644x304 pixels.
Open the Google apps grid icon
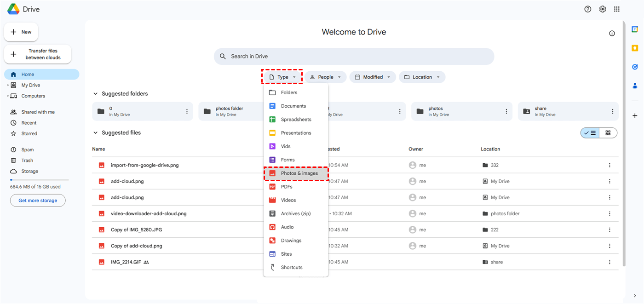tap(617, 9)
